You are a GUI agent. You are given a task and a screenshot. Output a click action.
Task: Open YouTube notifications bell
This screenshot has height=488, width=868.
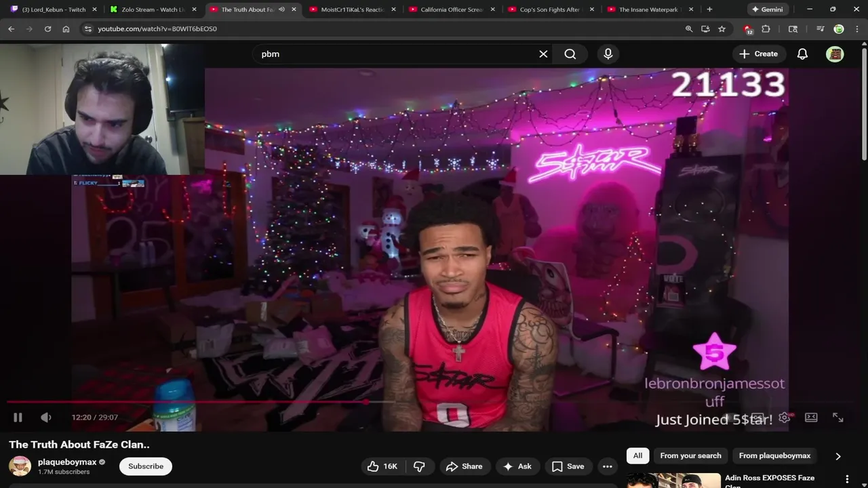[x=802, y=54]
